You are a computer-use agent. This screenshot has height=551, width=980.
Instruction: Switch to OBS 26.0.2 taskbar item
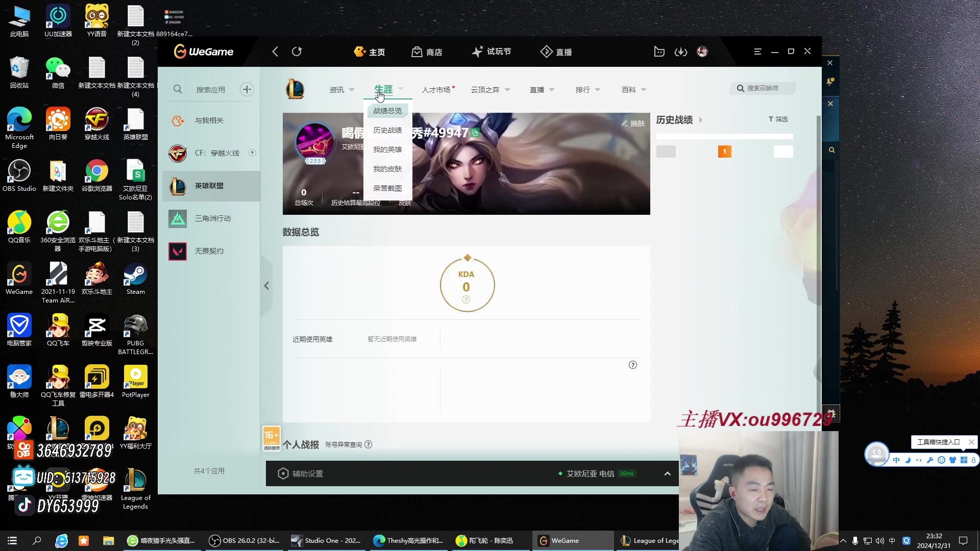[246, 541]
